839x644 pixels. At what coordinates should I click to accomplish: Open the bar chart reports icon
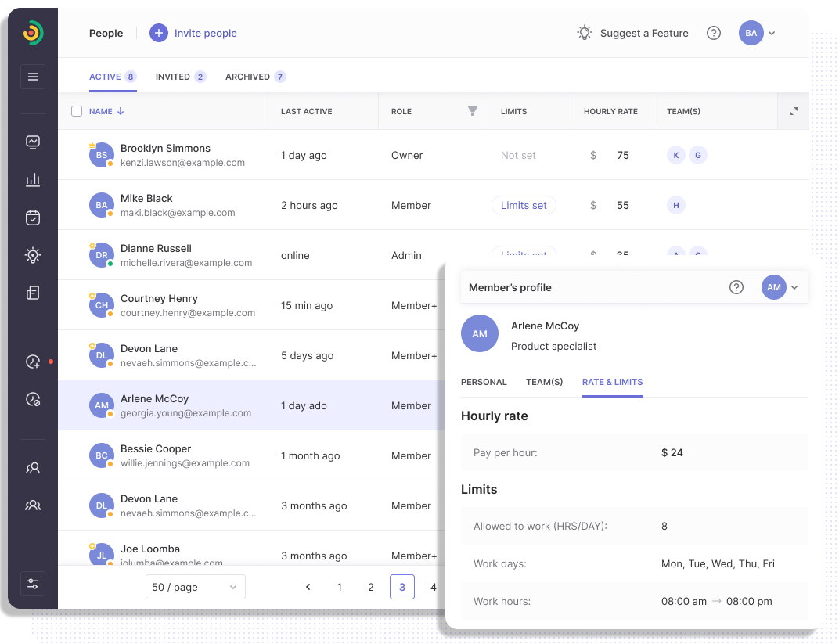tap(33, 180)
